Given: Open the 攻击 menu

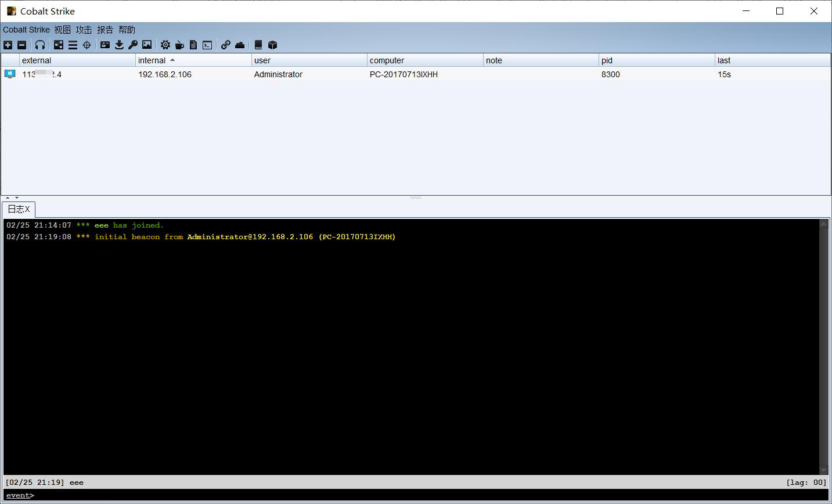Looking at the screenshot, I should (x=84, y=30).
